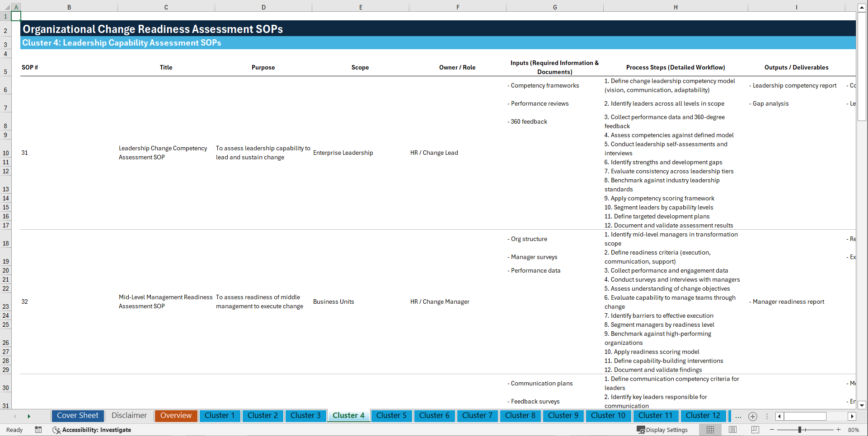Open the Cover Sheet tab
The height and width of the screenshot is (436, 868).
coord(77,416)
